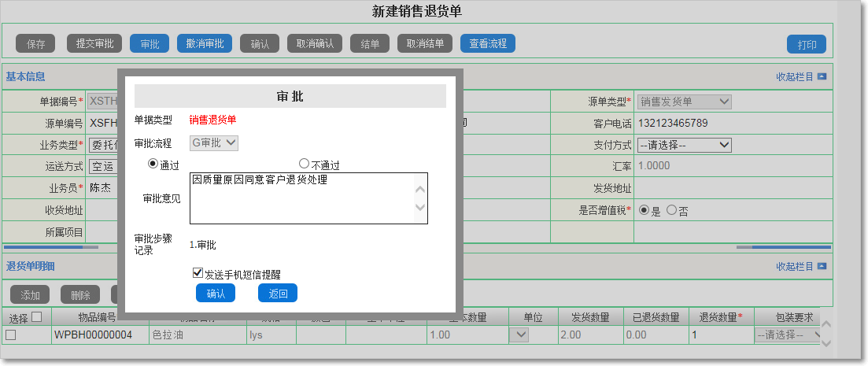Select 是 for 是否增值税
The image size is (868, 366).
click(644, 210)
